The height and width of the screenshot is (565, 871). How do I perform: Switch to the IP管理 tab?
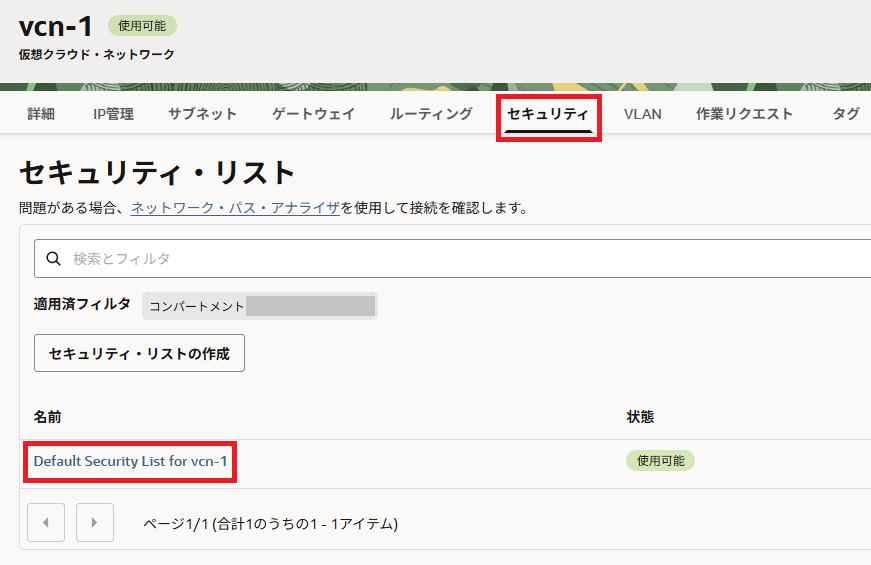[x=113, y=114]
